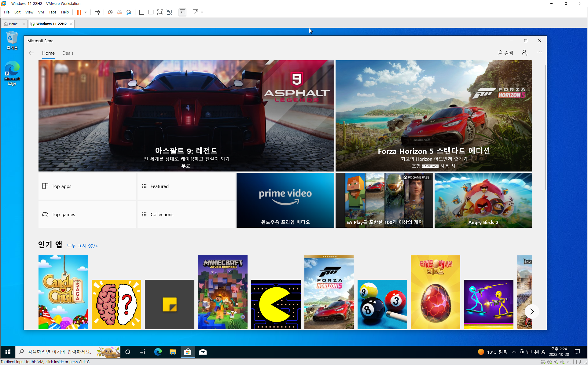This screenshot has width=588, height=365.
Task: Expand the power options dropdown arrow
Action: 86,12
